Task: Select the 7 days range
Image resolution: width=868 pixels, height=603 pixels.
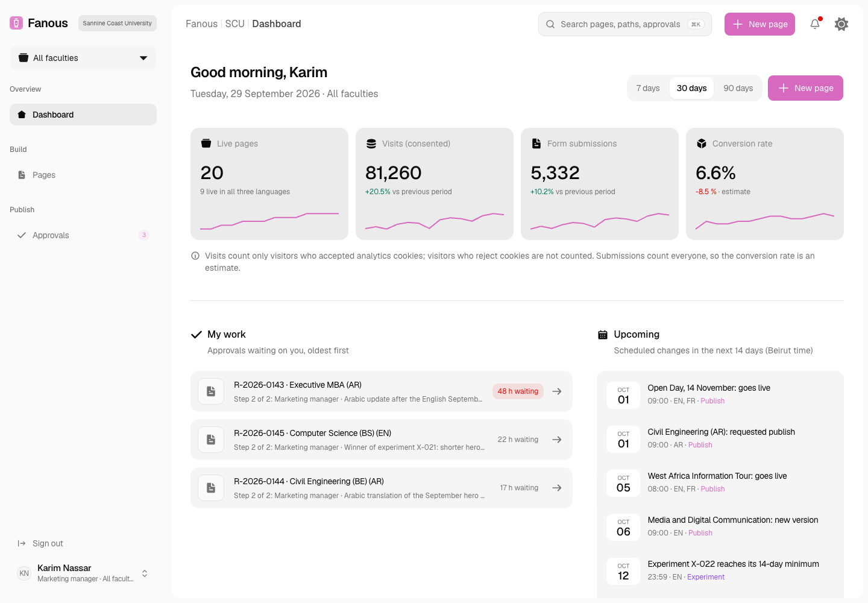Action: [648, 88]
